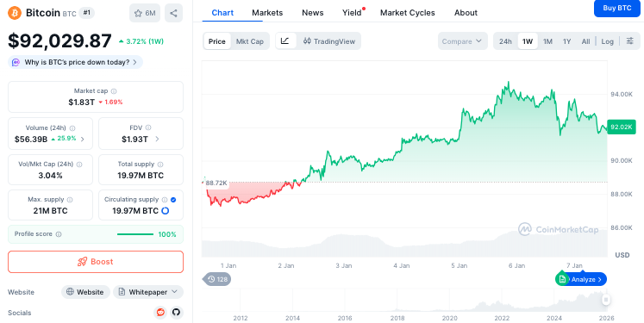The image size is (644, 323).
Task: Switch to the Market Cycles tab
Action: click(408, 13)
